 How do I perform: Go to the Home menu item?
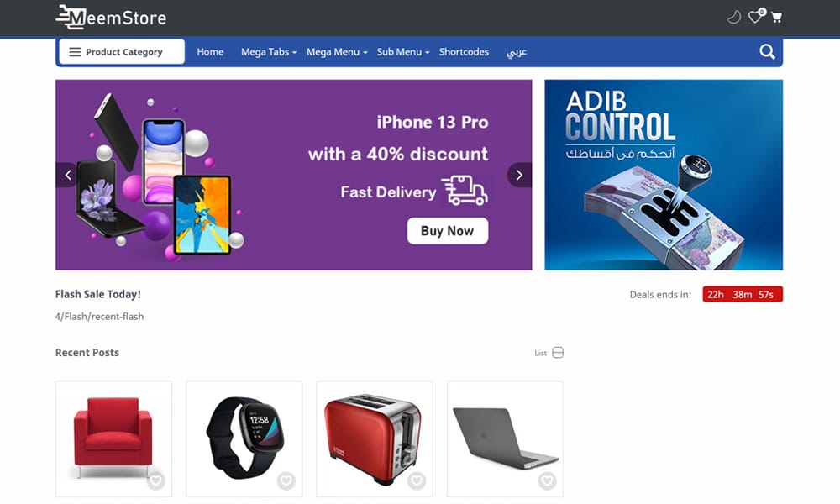[210, 52]
